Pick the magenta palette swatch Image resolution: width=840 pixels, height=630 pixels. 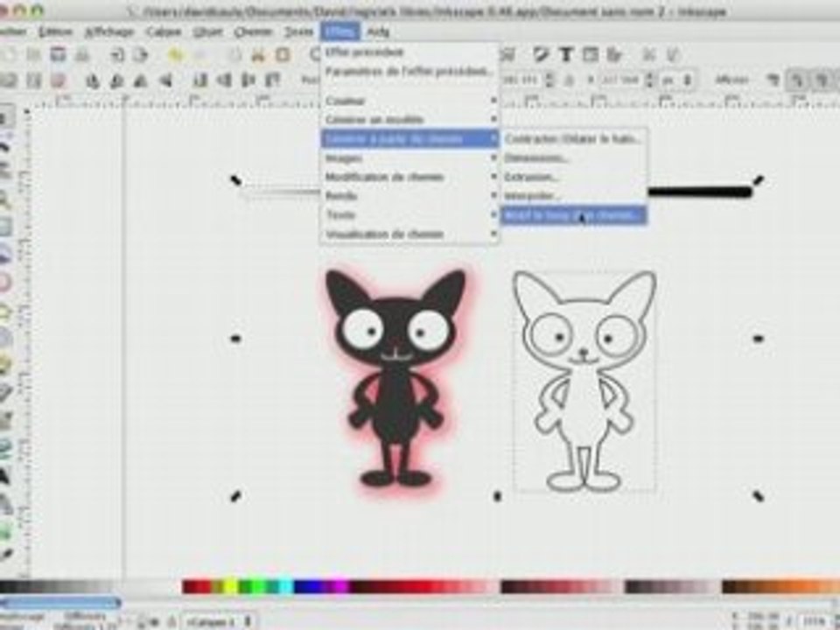(x=339, y=586)
